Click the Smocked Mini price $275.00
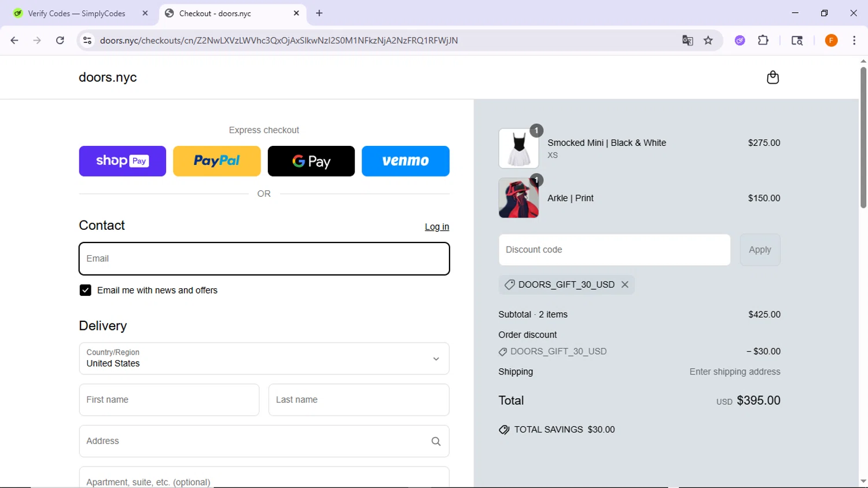 [x=764, y=143]
